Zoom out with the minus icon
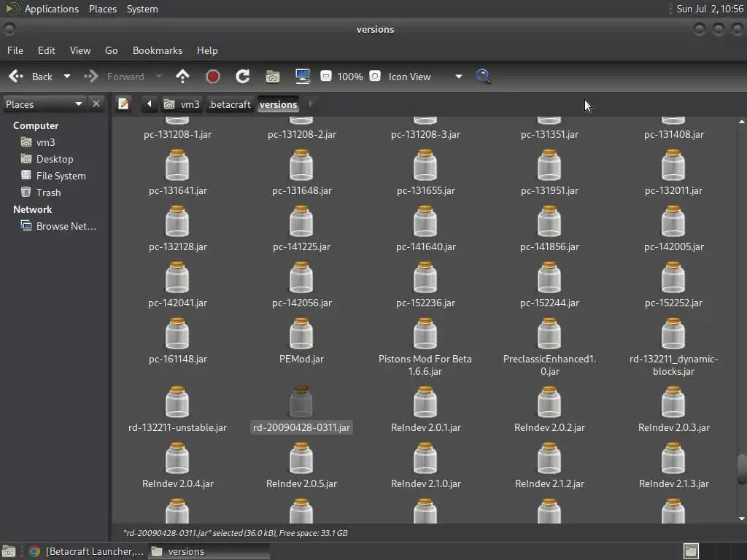747x560 pixels. [x=326, y=76]
